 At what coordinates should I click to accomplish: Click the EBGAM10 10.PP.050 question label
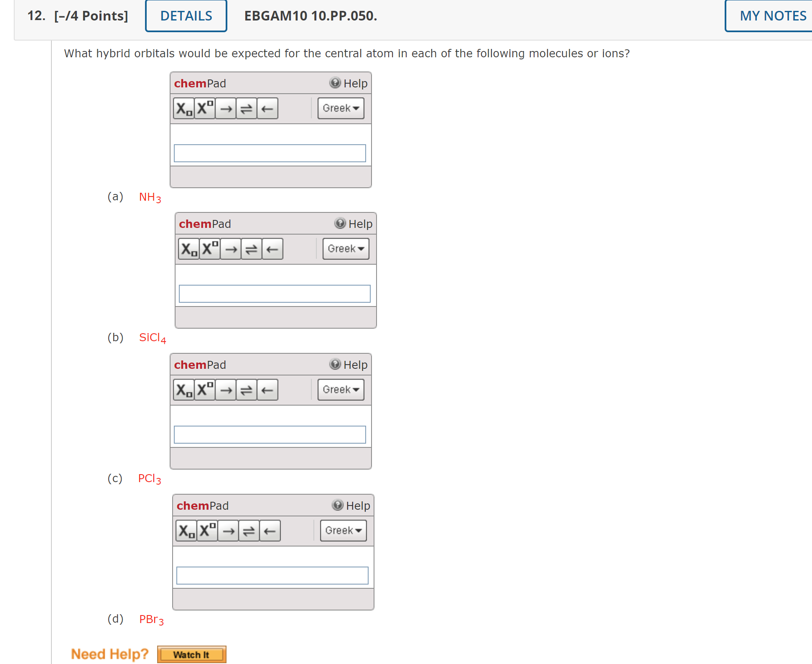point(310,16)
